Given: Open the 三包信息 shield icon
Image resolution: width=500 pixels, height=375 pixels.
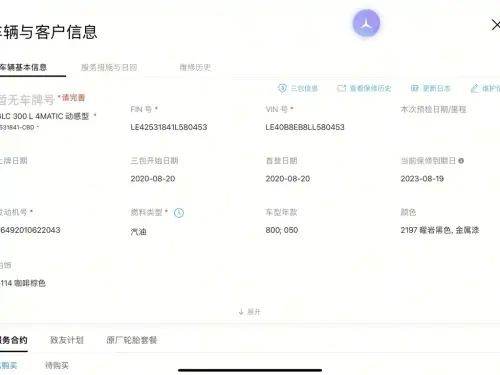Looking at the screenshot, I should 282,88.
